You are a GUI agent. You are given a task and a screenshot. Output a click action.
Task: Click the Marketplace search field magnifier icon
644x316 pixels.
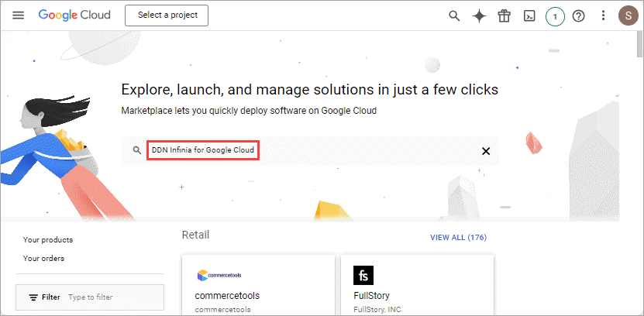click(x=136, y=150)
